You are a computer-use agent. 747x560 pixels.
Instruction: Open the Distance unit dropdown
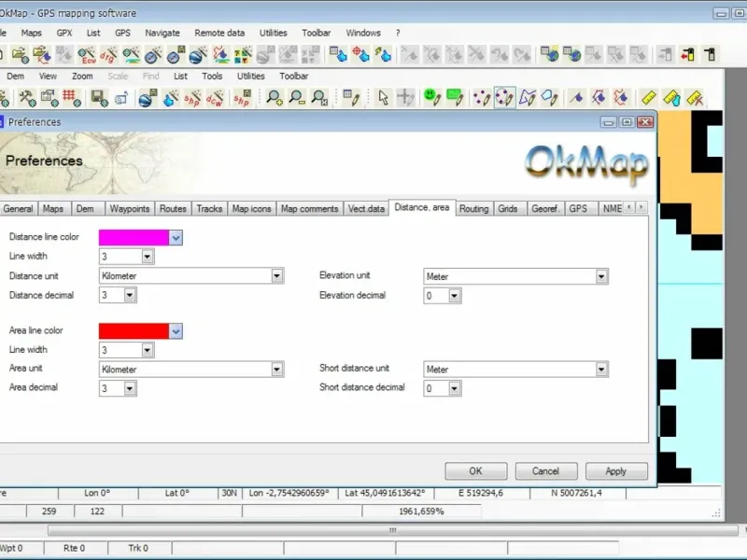coord(276,276)
